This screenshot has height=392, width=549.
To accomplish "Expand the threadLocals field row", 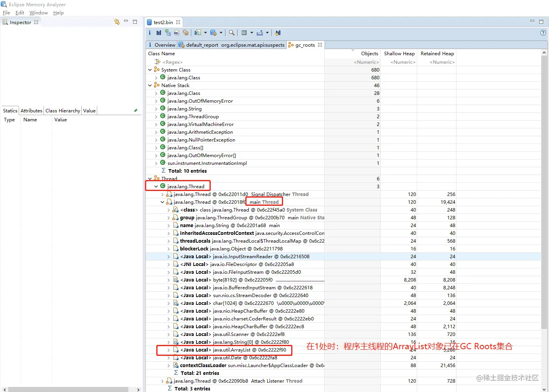I will 169,241.
